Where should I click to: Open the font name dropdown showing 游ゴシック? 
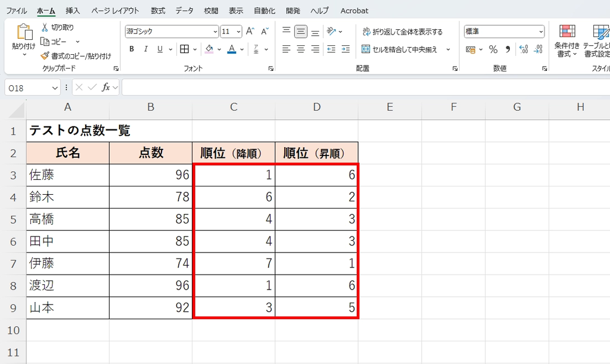tap(170, 31)
